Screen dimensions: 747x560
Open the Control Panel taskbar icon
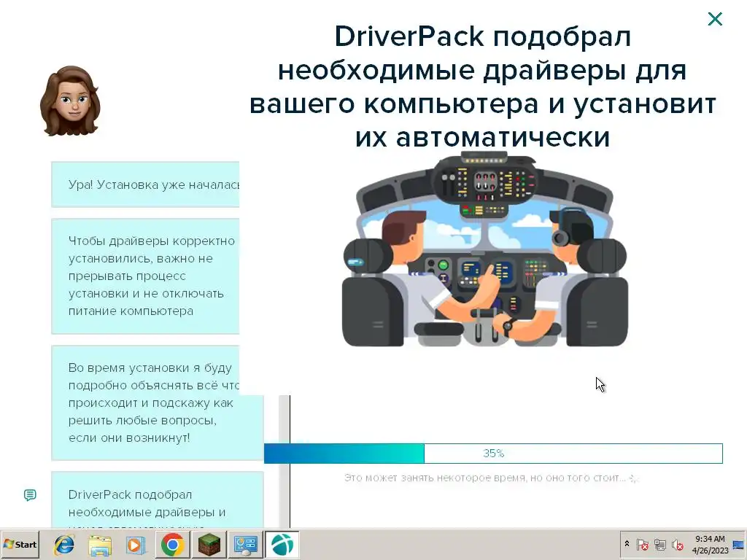(245, 544)
